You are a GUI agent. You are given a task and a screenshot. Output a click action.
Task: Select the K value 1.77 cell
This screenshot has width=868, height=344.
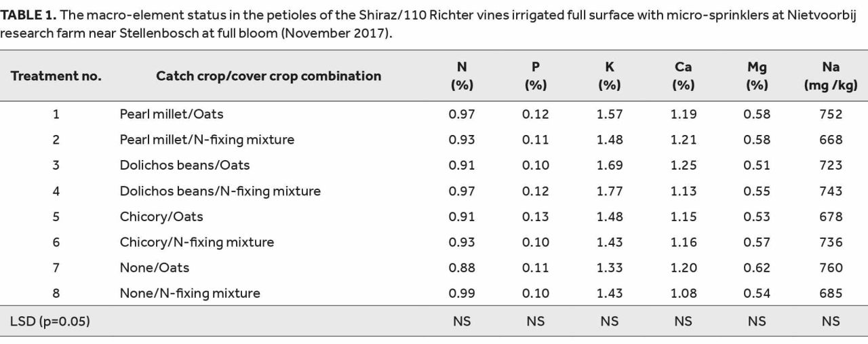pos(610,191)
